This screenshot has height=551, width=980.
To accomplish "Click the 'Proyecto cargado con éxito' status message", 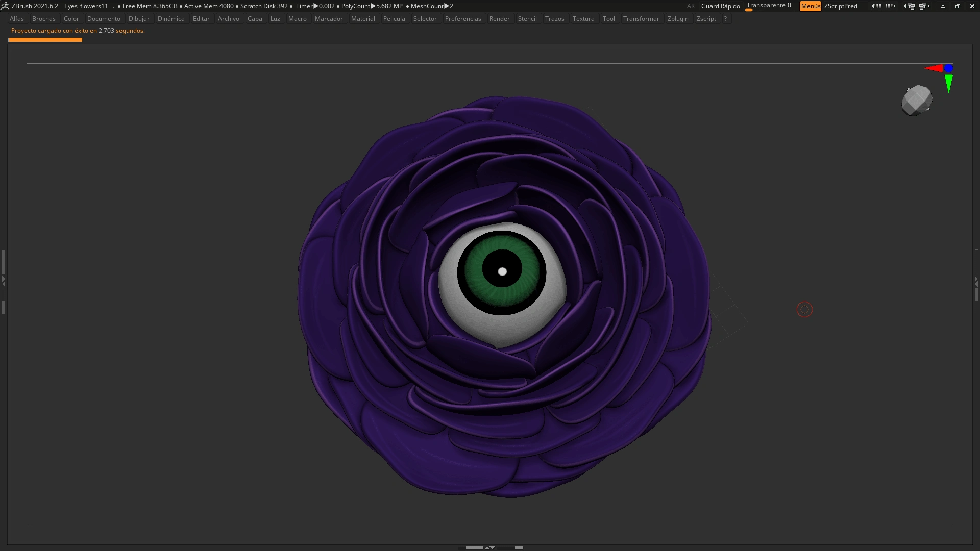I will [78, 31].
